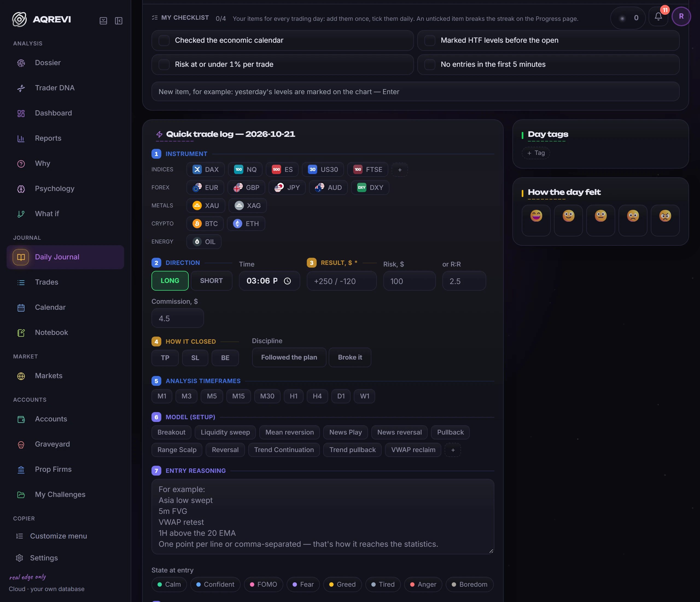Choose the slightly smiling emoji
The image size is (700, 602).
click(x=568, y=220)
